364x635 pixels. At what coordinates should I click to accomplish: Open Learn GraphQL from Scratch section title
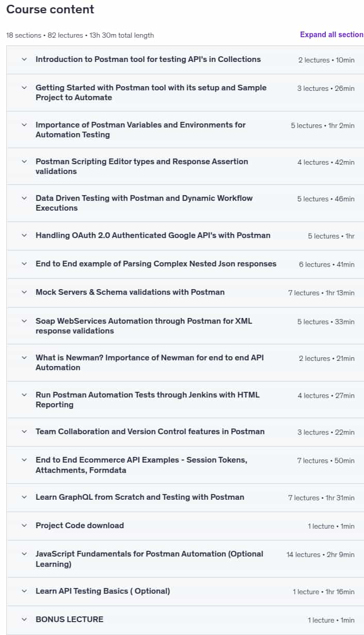[x=140, y=497]
